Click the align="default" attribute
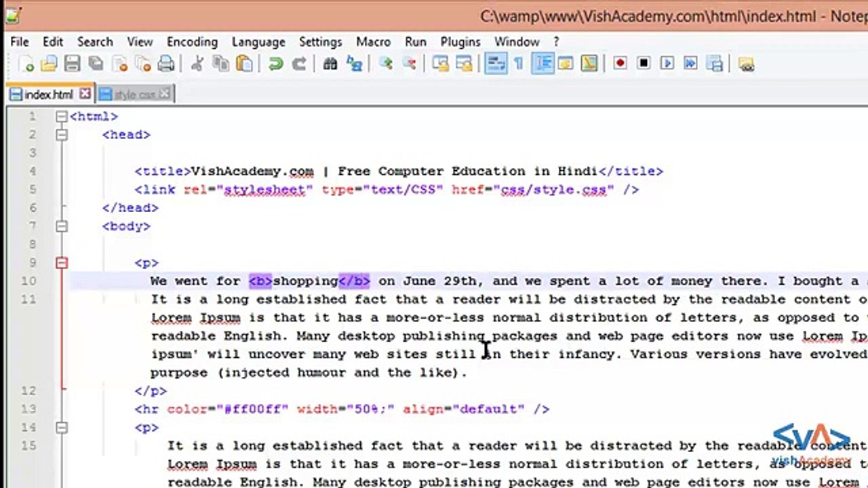Screen dimensions: 868x488 tap(464, 409)
